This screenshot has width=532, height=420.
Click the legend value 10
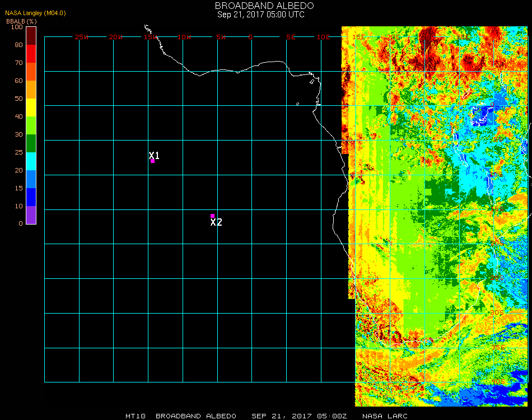[18, 206]
